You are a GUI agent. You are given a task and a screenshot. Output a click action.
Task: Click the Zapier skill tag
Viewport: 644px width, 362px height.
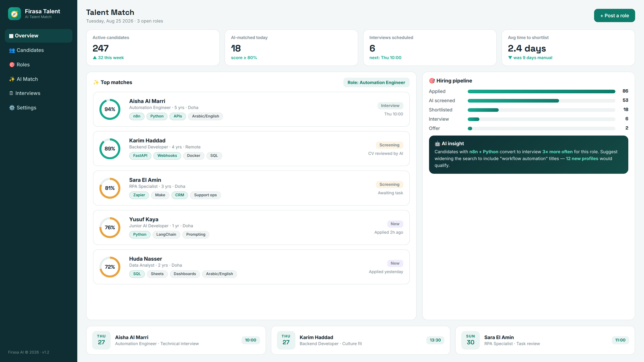pyautogui.click(x=139, y=195)
